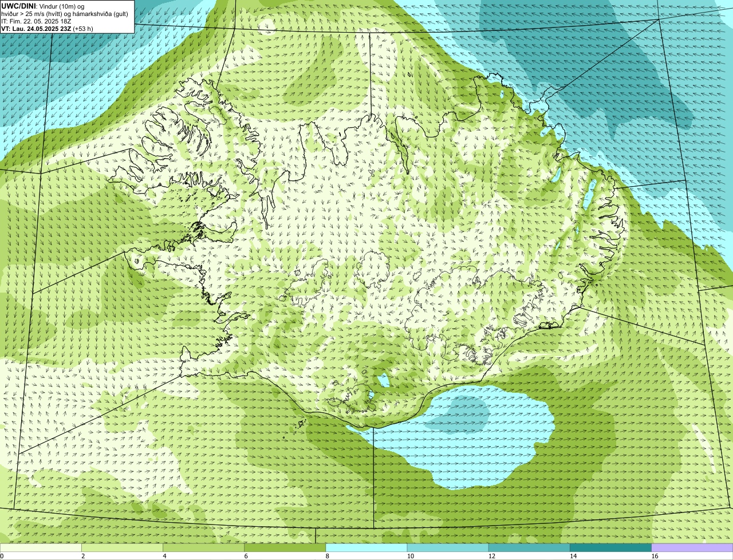Click the '8' label on the color scale
Viewport: 733px width, 560px height.
point(328,556)
